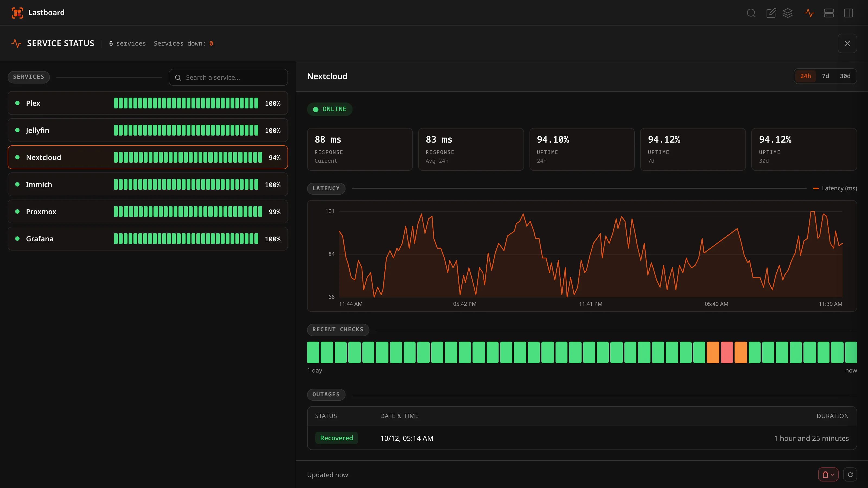This screenshot has width=868, height=488.
Task: Switch time range to 24h
Action: pos(805,76)
